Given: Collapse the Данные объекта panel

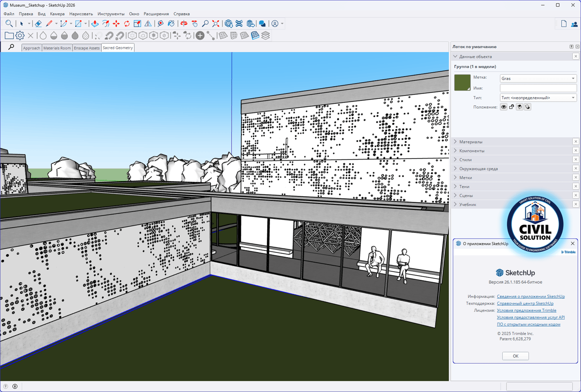Looking at the screenshot, I should pyautogui.click(x=456, y=56).
